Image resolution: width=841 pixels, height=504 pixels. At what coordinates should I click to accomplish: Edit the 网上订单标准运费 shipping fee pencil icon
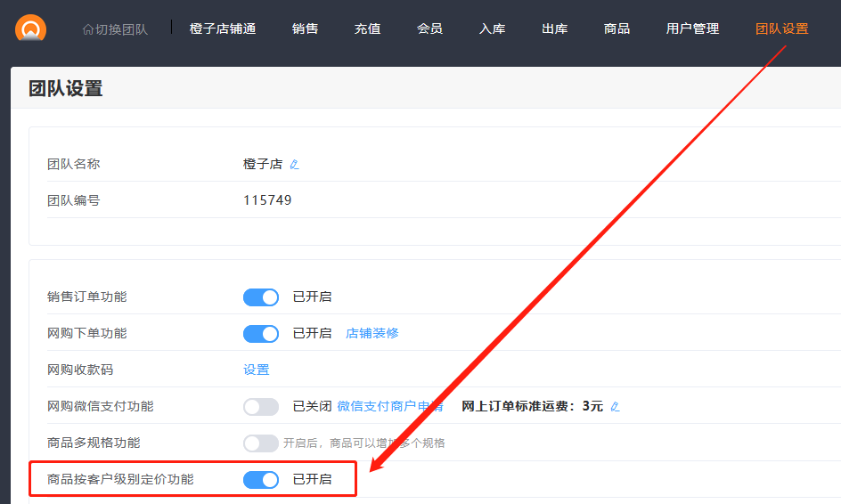point(615,407)
